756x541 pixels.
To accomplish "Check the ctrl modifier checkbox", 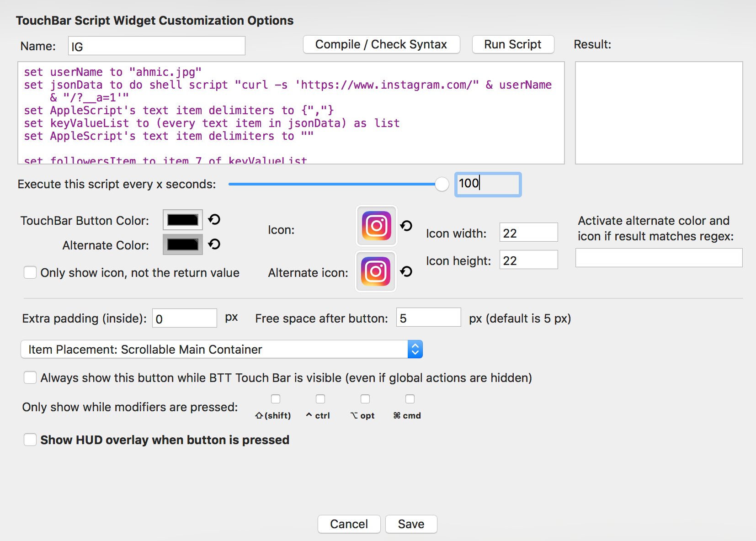I will pyautogui.click(x=320, y=399).
